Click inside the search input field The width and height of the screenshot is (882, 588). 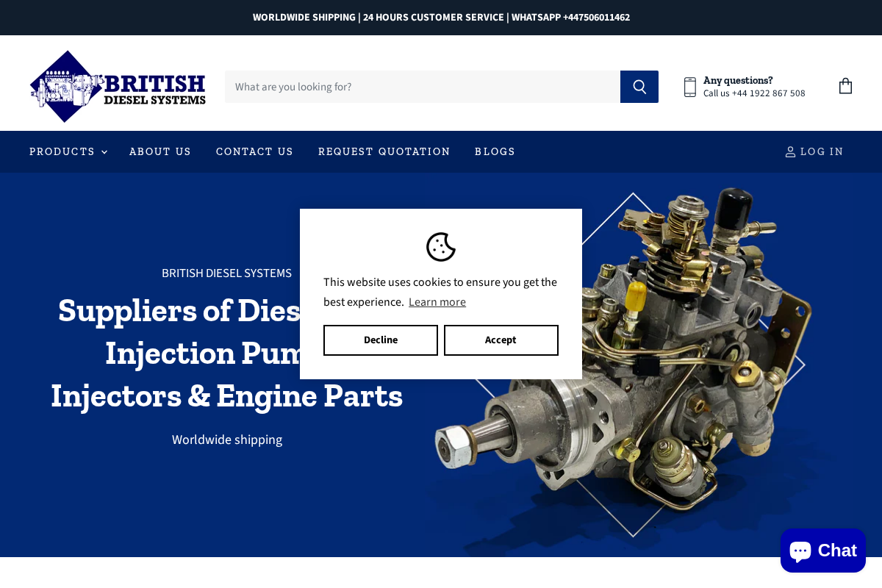423,86
